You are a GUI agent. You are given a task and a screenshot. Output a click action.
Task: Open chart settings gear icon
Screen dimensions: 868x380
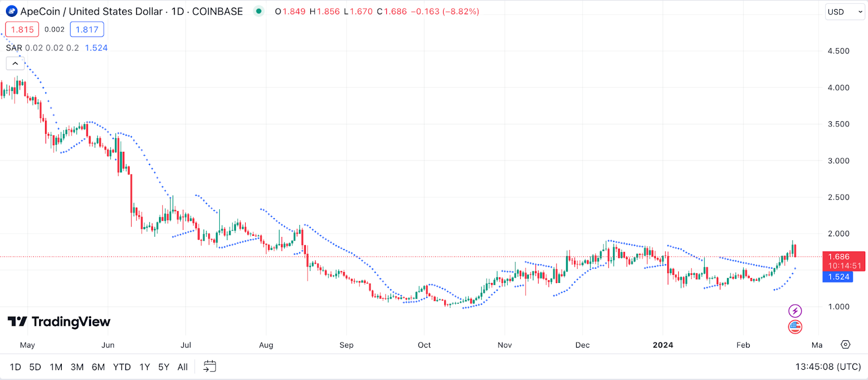tap(845, 345)
